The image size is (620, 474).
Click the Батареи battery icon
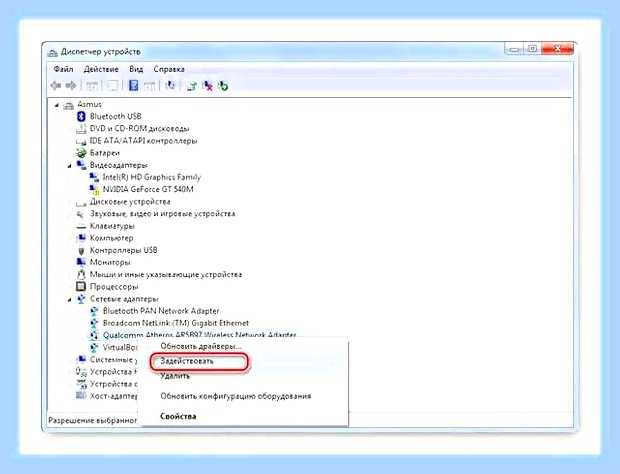point(81,153)
